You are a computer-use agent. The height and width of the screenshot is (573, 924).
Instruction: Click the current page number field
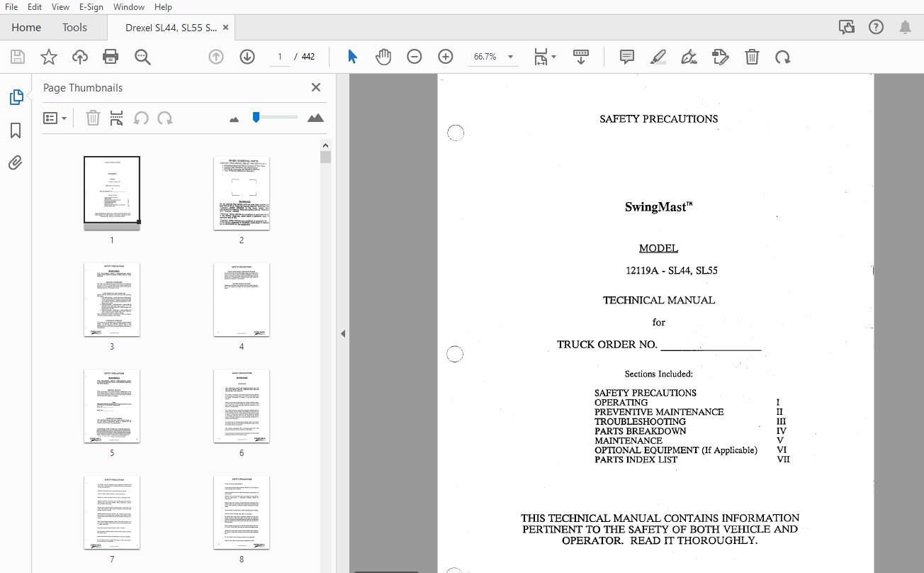279,57
